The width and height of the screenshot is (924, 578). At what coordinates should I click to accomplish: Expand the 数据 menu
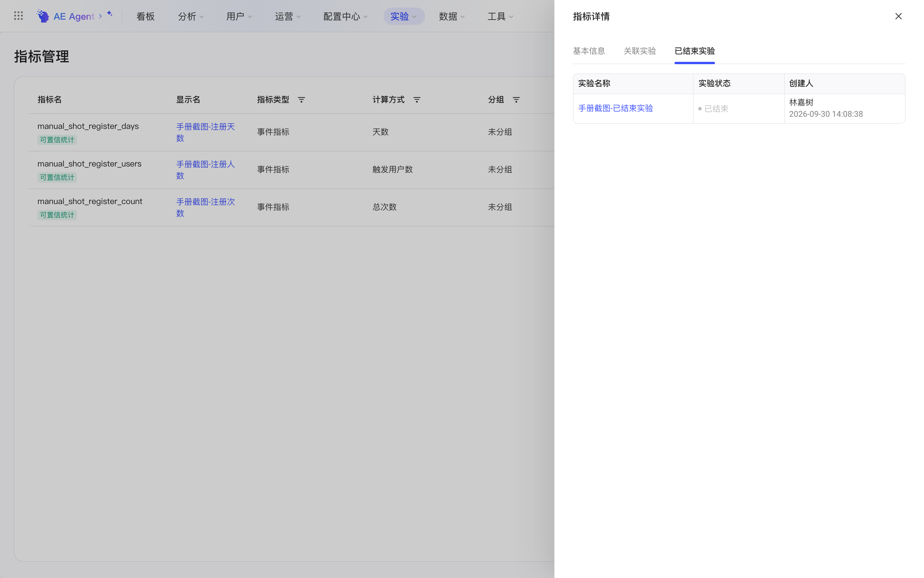452,16
